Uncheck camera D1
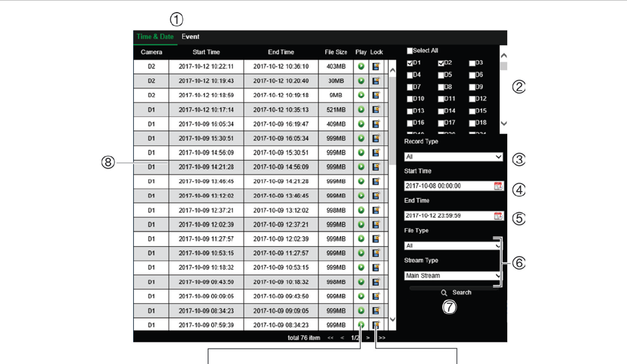Viewport: 627px width, 364px height. click(x=410, y=63)
